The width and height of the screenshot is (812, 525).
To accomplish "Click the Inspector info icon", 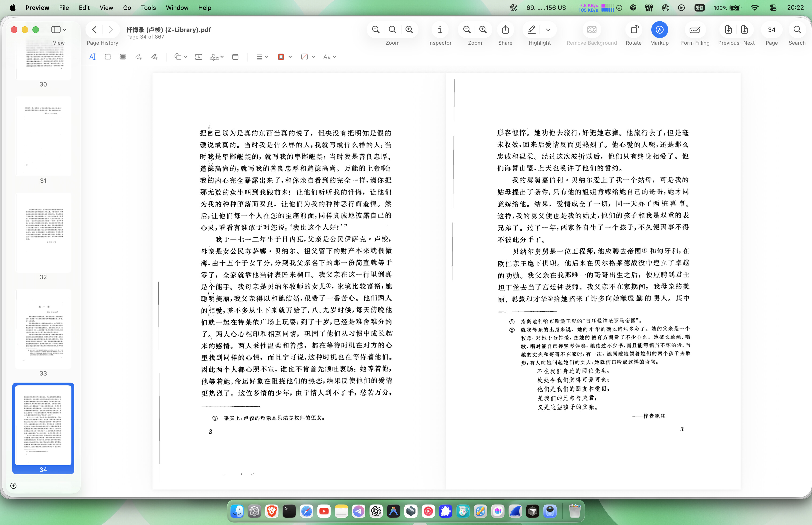I will coord(440,30).
